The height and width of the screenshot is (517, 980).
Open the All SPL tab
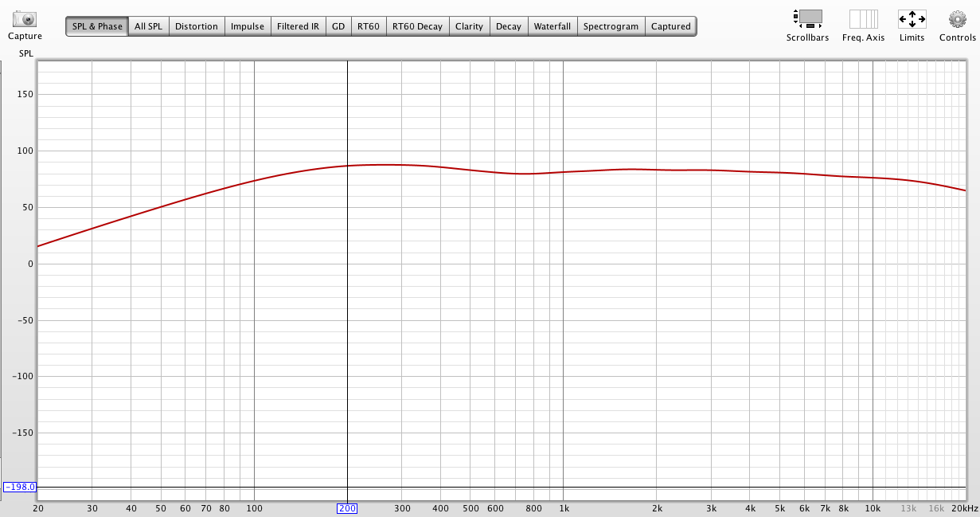[x=148, y=26]
